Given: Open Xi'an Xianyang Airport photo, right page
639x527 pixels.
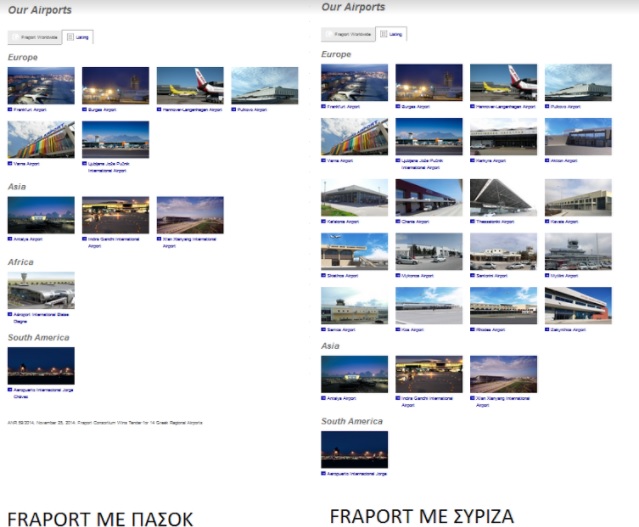Looking at the screenshot, I should [x=504, y=374].
